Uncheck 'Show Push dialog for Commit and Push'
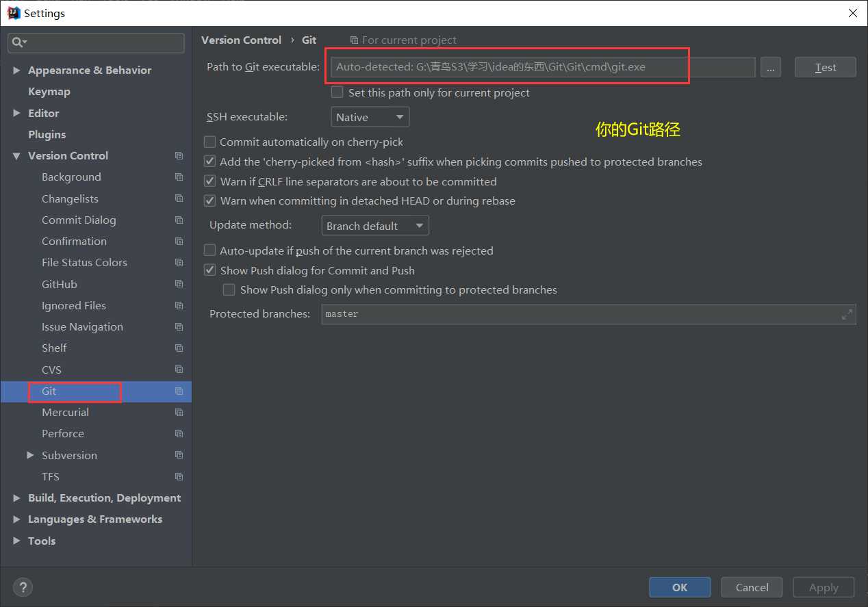This screenshot has width=868, height=607. click(x=210, y=270)
